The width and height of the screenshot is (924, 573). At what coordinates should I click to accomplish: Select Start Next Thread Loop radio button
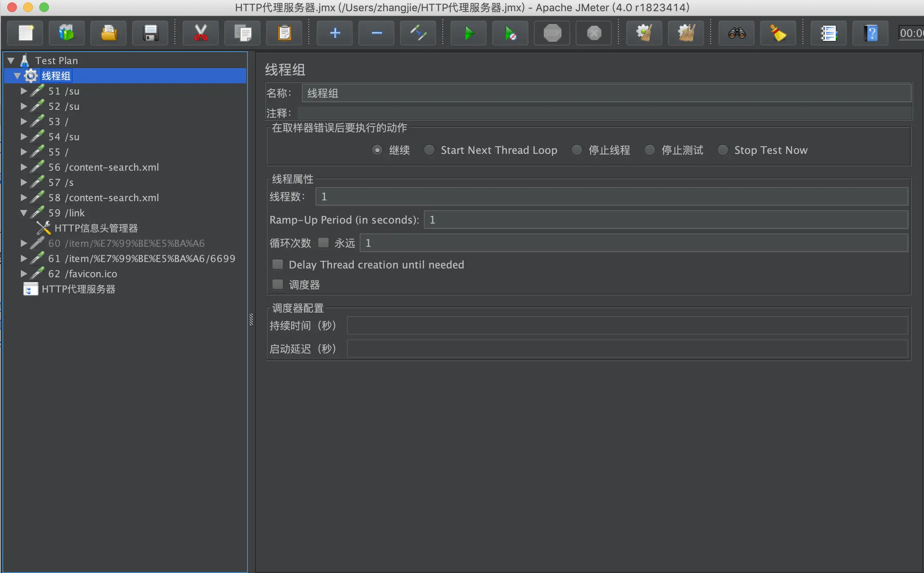430,150
